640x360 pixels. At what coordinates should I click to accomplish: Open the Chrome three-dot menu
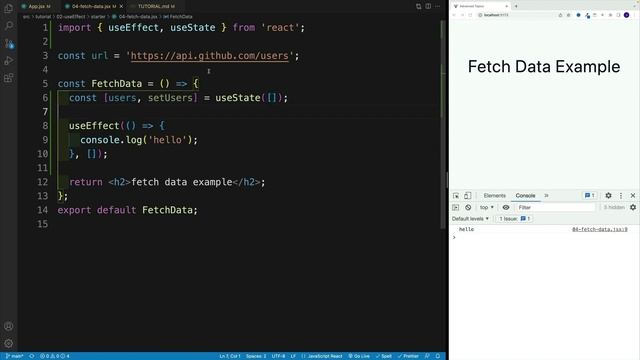click(635, 15)
